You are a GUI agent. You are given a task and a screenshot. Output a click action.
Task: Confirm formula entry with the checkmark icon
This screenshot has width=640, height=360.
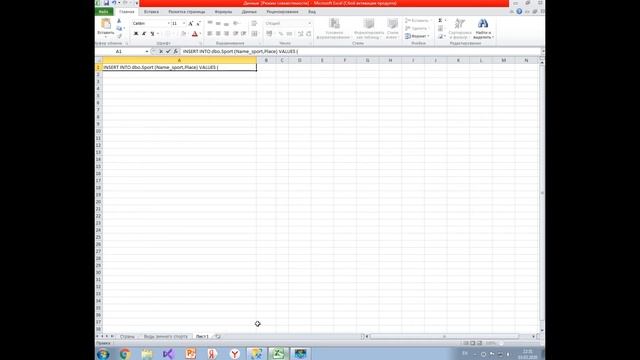tap(168, 51)
